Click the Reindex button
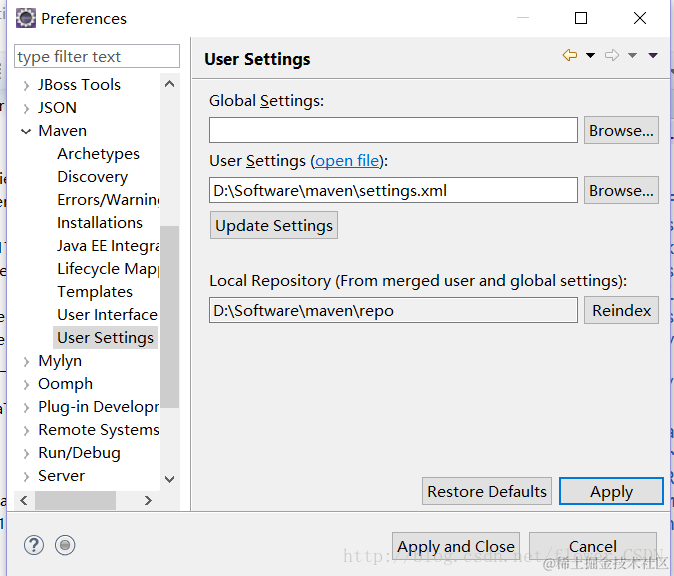The height and width of the screenshot is (576, 674). coord(621,310)
